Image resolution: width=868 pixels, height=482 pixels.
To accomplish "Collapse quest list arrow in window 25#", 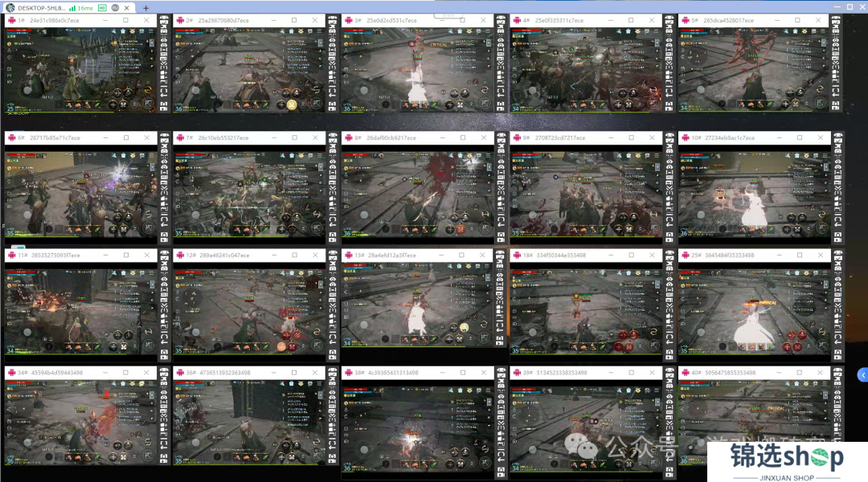I will (x=825, y=284).
